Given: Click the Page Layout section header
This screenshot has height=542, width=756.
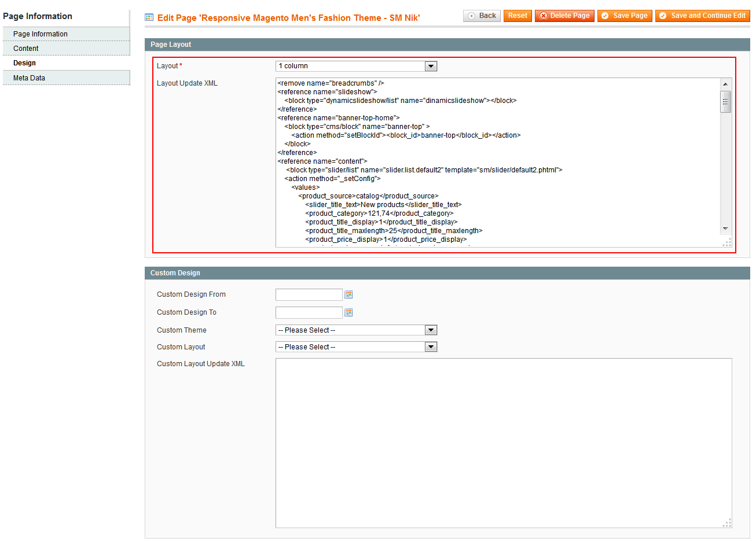Looking at the screenshot, I should 447,45.
